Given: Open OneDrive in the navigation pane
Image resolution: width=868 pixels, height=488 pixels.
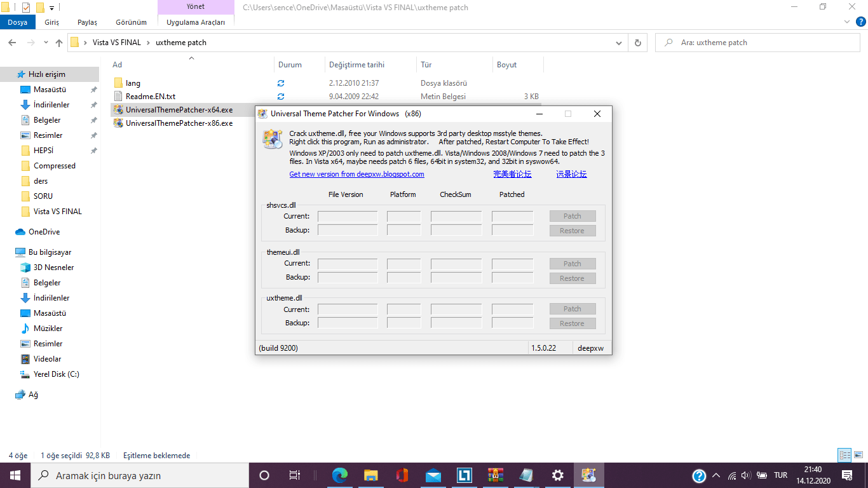Looking at the screenshot, I should pyautogui.click(x=44, y=232).
